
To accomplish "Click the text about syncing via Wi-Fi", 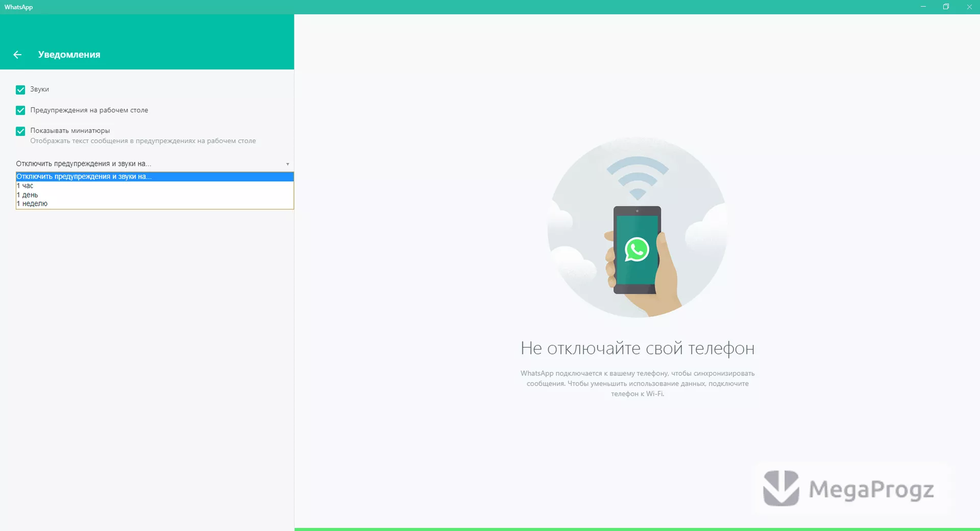I will point(638,383).
